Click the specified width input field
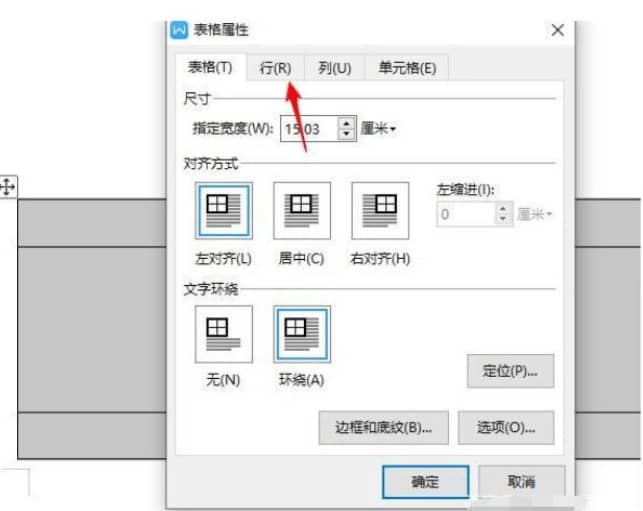 310,129
